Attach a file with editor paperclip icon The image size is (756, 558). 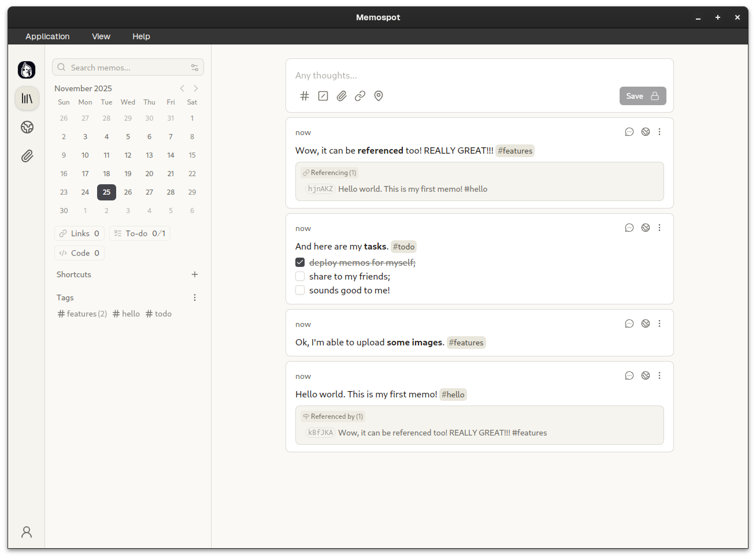coord(342,96)
